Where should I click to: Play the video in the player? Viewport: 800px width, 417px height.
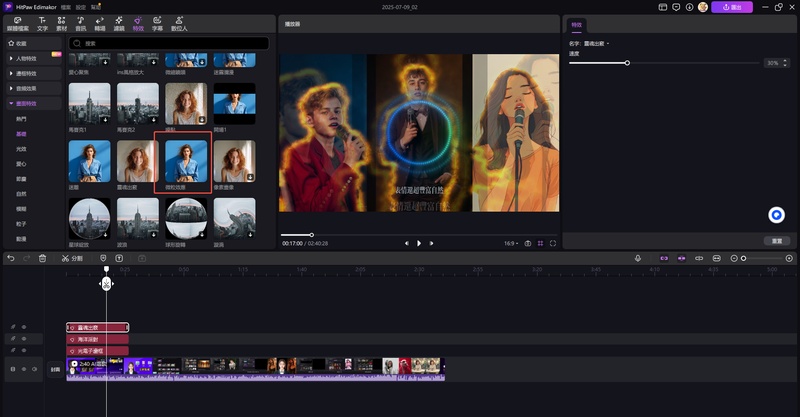pyautogui.click(x=419, y=243)
